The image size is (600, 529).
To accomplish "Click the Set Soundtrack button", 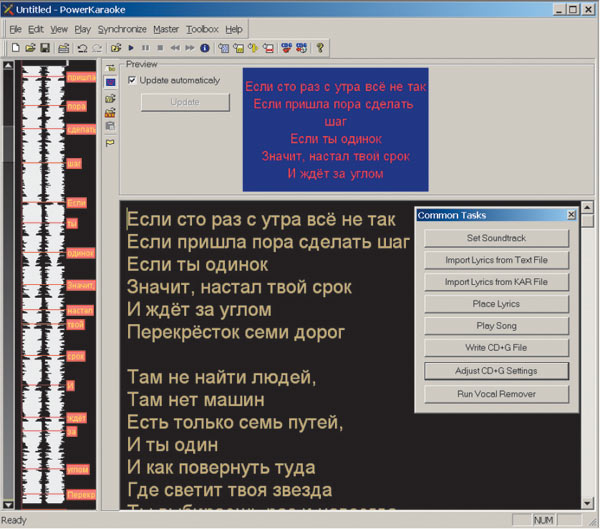I will coord(496,238).
